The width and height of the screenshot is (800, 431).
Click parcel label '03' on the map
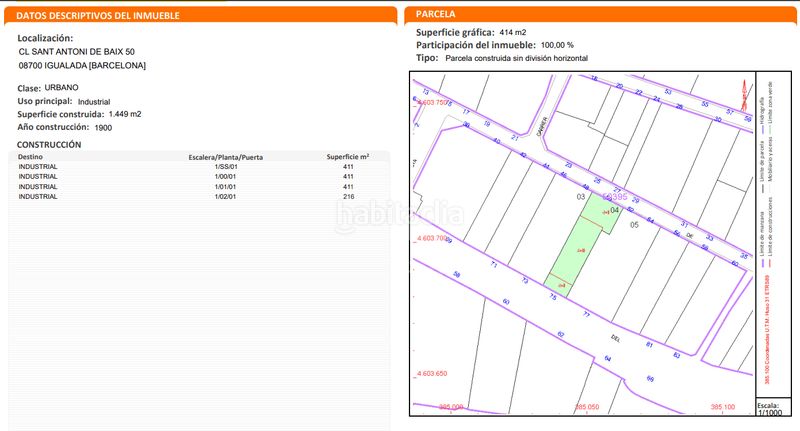click(x=581, y=197)
